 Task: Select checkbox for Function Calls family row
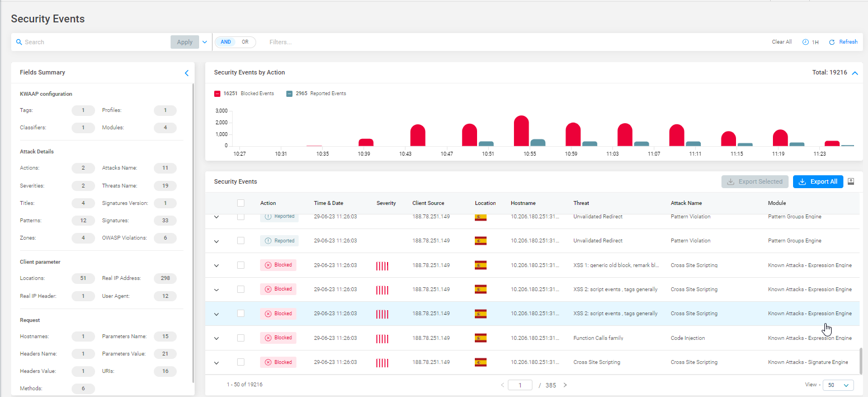pyautogui.click(x=240, y=338)
